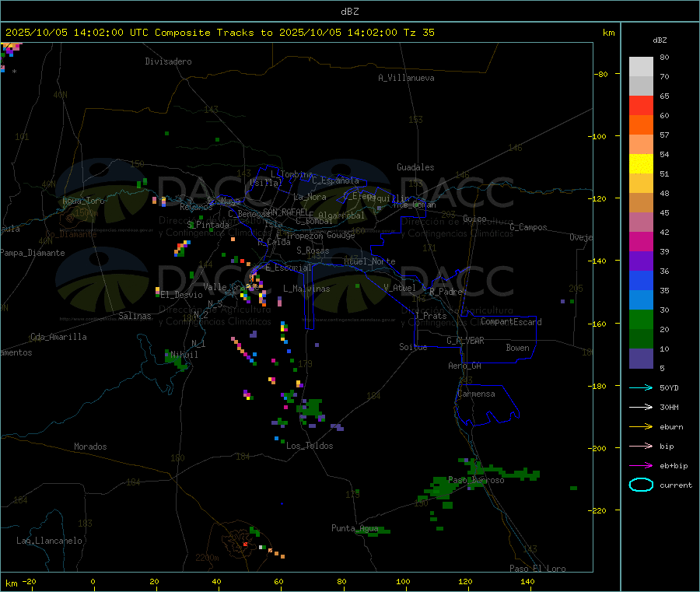Click the 39 dBZ purple color swatch
Image resolution: width=700 pixels, height=592 pixels.
pos(641,261)
